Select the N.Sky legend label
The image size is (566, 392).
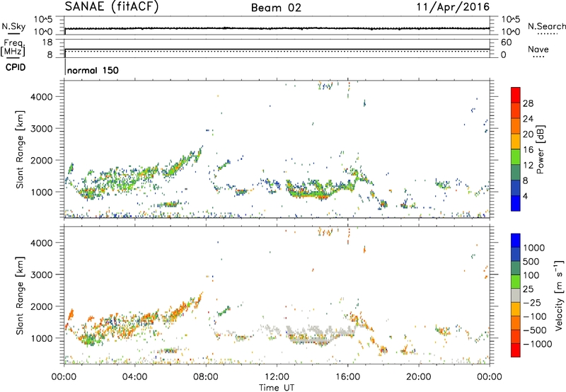tap(13, 26)
